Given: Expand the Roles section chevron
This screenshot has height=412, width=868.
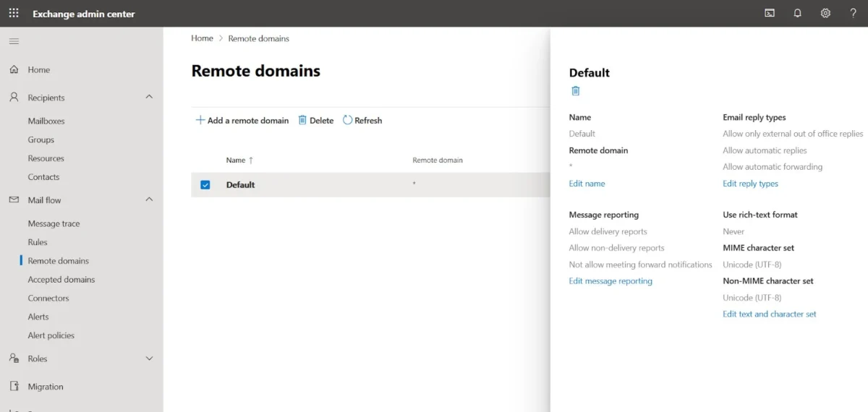Looking at the screenshot, I should pos(150,359).
